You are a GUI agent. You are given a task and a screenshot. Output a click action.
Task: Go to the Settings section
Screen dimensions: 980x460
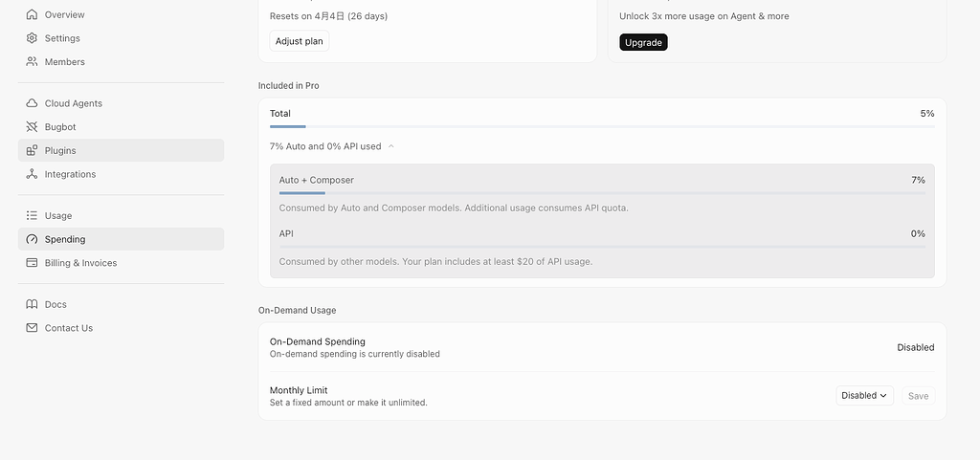click(x=121, y=38)
